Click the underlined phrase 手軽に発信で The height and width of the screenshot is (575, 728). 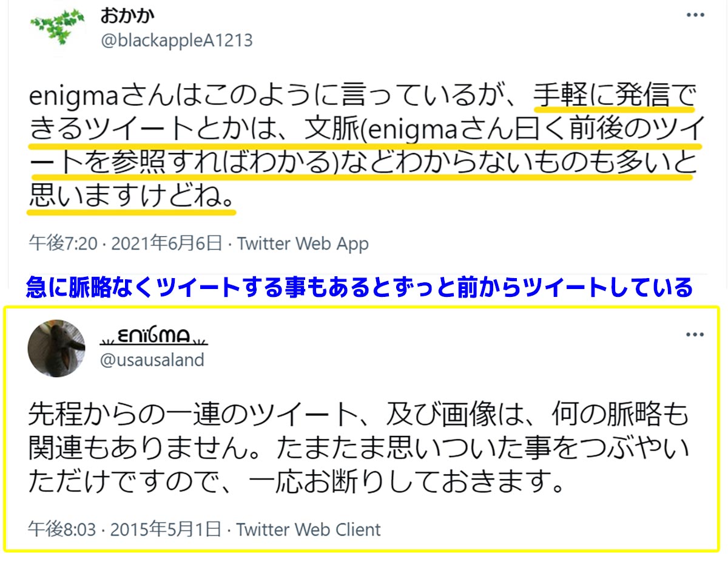click(x=614, y=97)
